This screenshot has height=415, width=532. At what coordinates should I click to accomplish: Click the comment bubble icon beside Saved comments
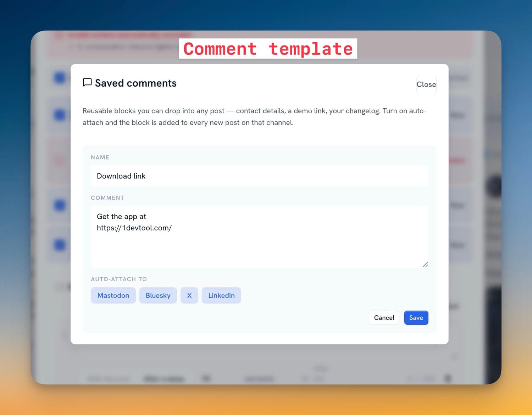click(x=87, y=83)
